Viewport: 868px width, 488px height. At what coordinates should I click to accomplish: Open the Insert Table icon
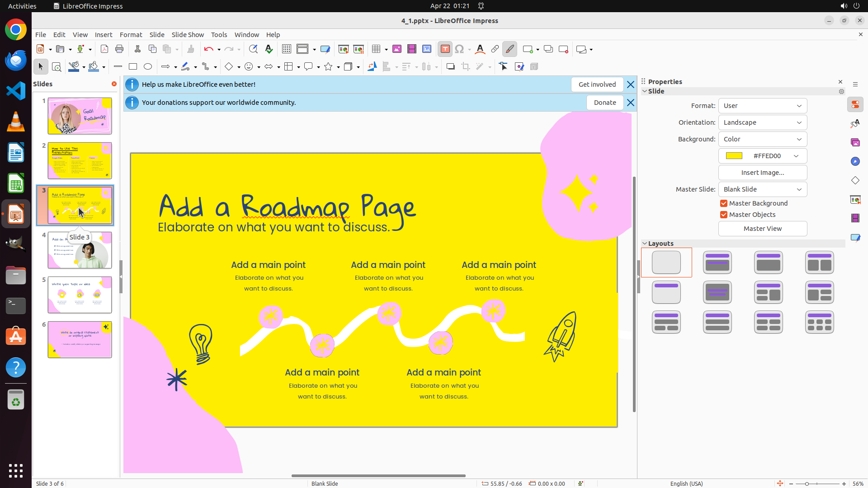click(376, 49)
